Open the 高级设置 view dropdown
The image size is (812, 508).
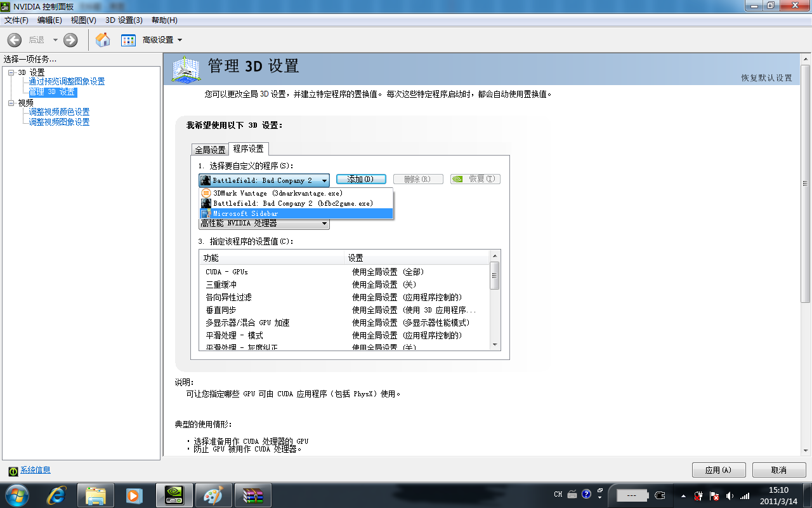[162, 40]
